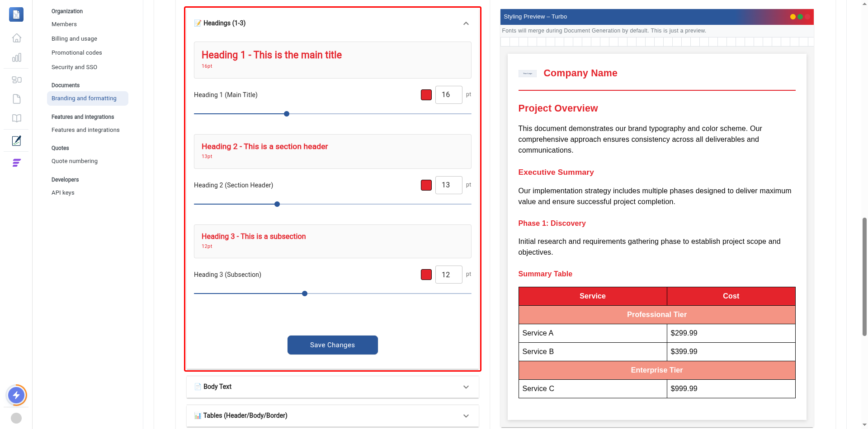Pick Heading 1 color swatch
868x429 pixels.
[426, 95]
